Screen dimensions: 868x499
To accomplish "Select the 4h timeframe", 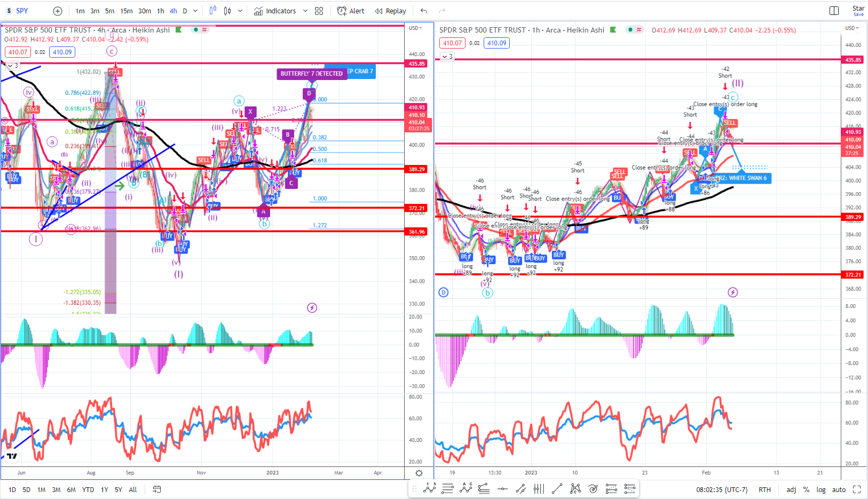I will point(173,11).
